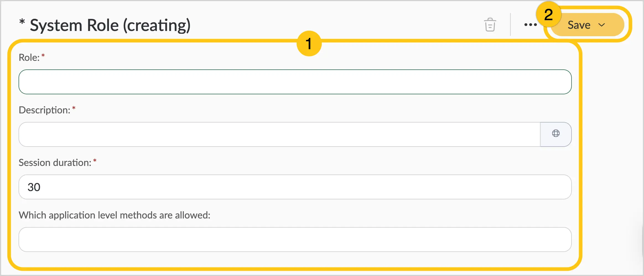644x276 pixels.
Task: Click into the Session duration field
Action: [295, 187]
